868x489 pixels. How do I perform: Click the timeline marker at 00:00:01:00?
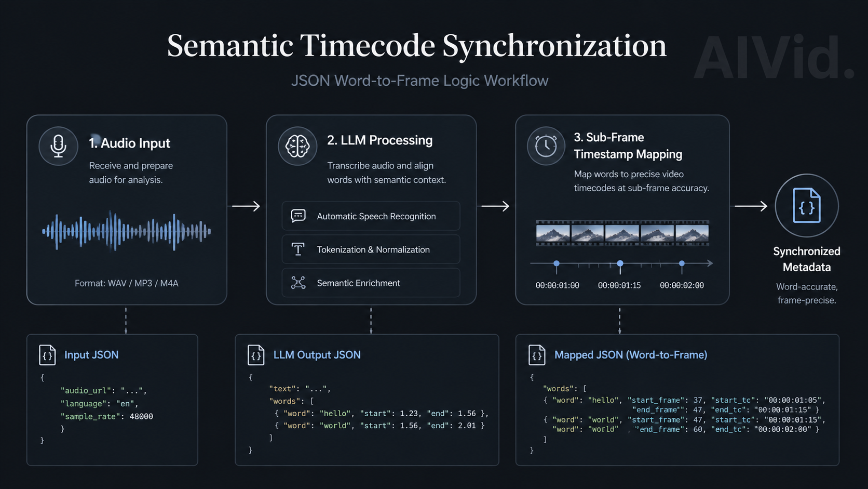[557, 264]
